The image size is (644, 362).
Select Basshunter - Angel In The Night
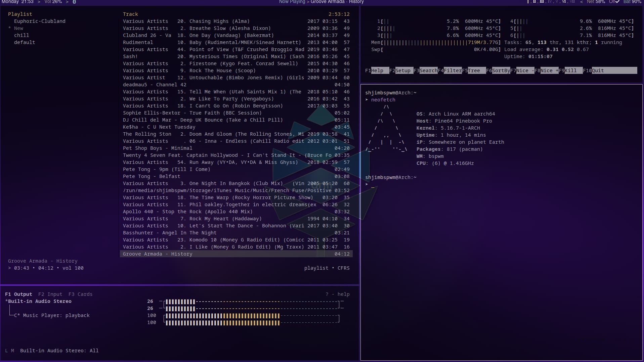click(236, 233)
